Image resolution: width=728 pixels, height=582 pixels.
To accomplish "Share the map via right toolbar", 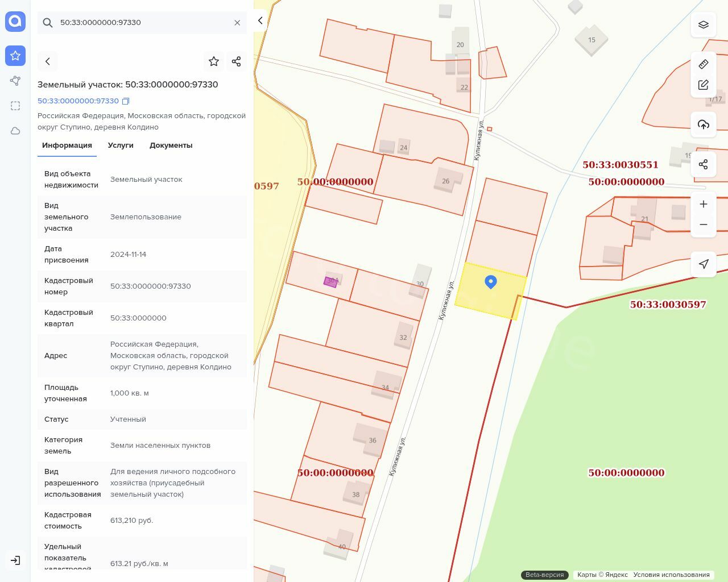I will point(703,164).
